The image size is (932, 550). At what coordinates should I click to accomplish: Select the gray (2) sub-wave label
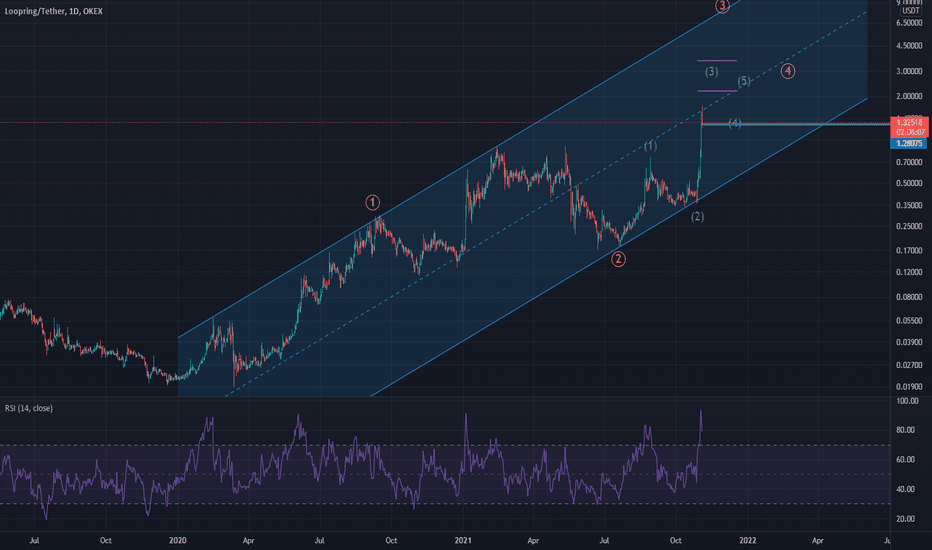[697, 216]
